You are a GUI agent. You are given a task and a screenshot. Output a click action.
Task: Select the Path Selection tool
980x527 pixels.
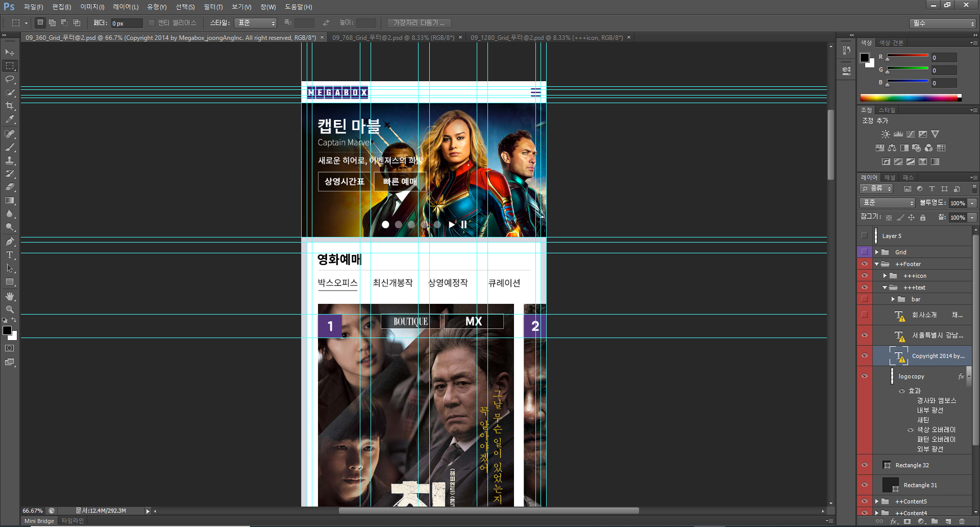click(x=10, y=268)
